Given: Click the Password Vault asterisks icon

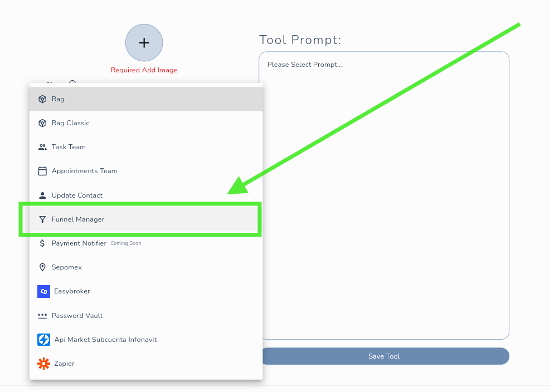Looking at the screenshot, I should coord(42,316).
